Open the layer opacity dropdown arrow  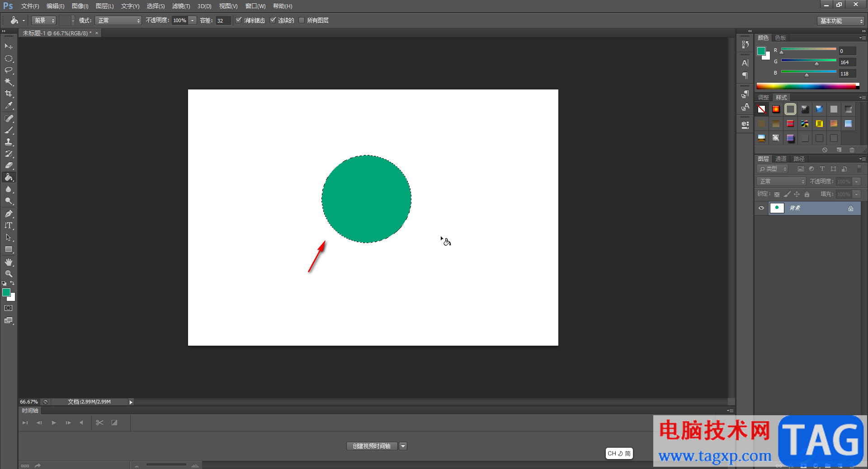(x=857, y=182)
